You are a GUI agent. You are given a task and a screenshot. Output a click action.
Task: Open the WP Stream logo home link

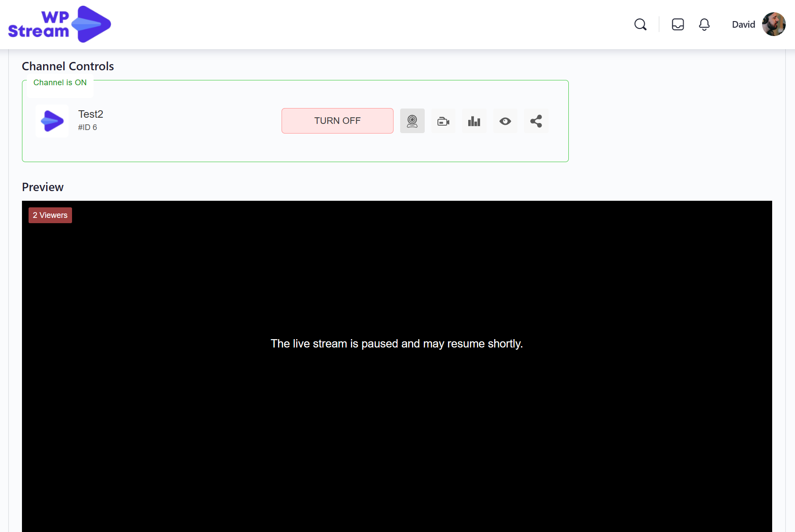(60, 24)
